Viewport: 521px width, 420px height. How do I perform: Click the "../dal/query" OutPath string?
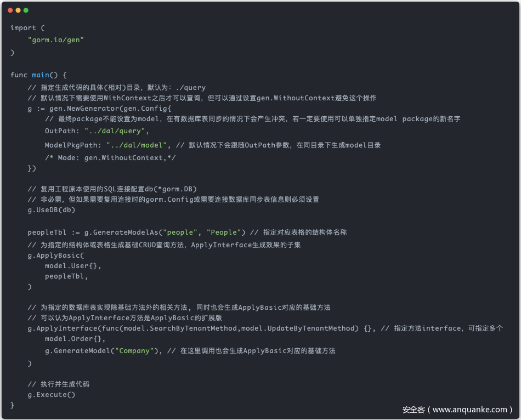click(117, 131)
